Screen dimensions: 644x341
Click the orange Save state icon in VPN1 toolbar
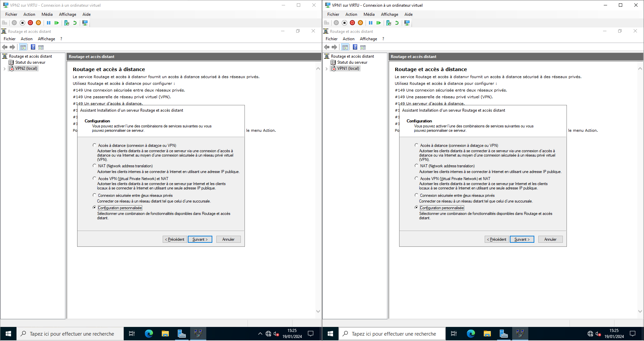(x=360, y=23)
